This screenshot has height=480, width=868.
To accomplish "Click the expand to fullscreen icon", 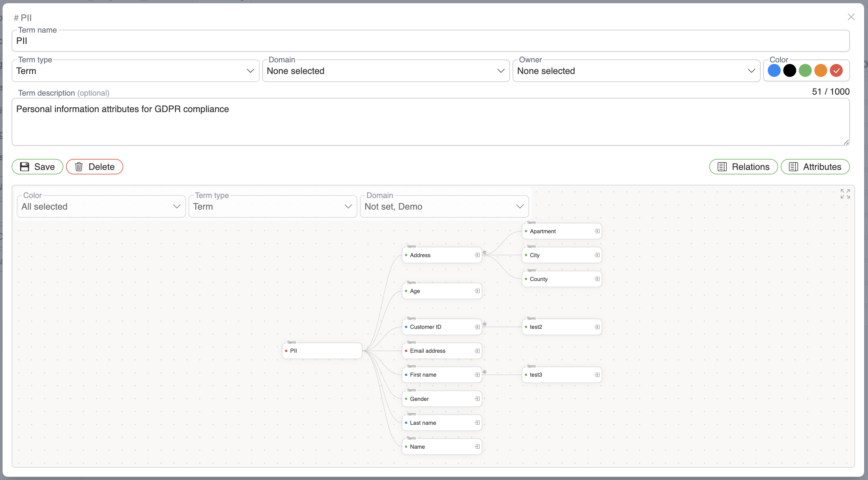I will tap(845, 194).
